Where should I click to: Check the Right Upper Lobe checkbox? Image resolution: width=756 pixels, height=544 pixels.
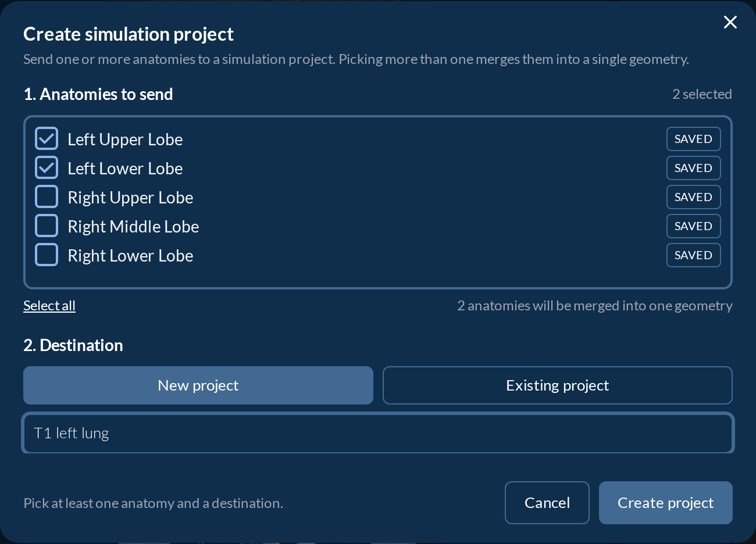click(x=47, y=197)
